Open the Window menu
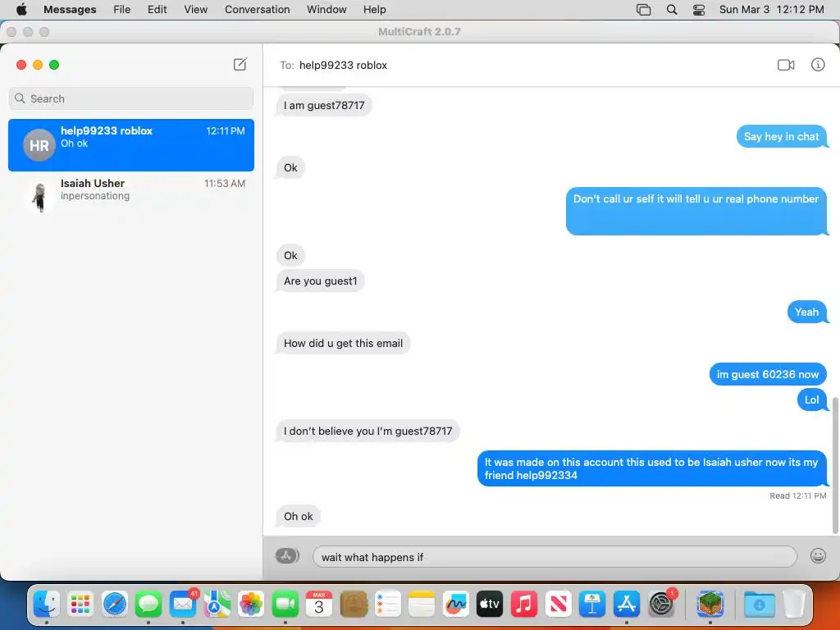Screen dimensions: 840x630 tap(326, 9)
